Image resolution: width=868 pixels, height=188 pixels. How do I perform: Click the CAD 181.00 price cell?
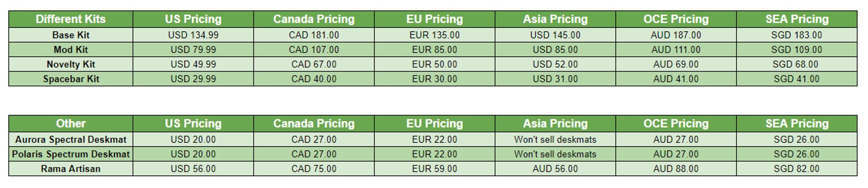point(314,35)
